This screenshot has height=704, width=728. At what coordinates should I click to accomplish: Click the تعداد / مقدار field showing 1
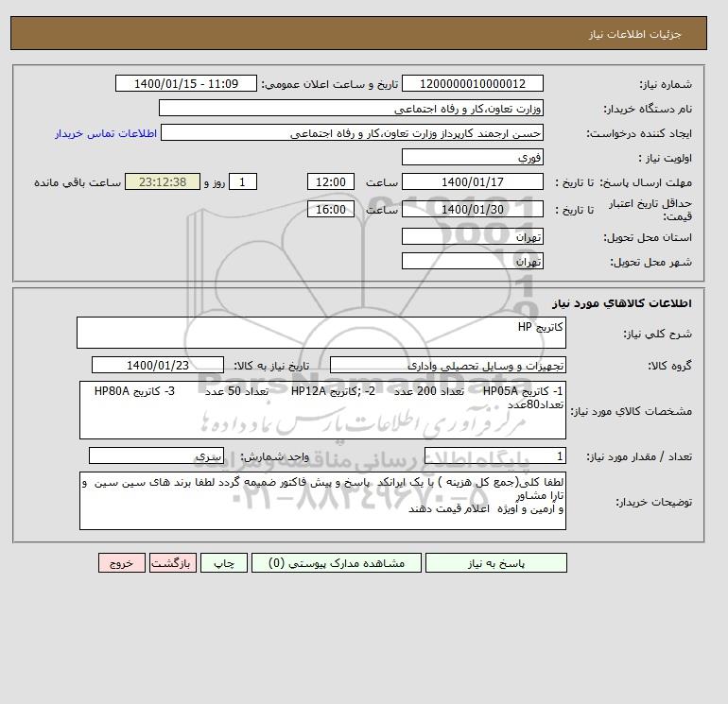click(495, 455)
